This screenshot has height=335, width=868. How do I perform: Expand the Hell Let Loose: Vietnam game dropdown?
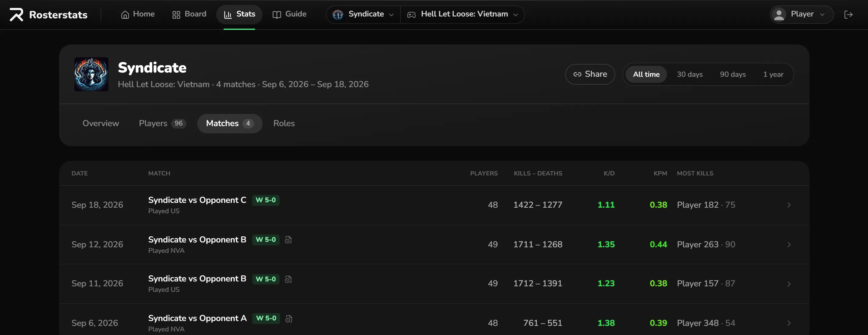pos(462,14)
